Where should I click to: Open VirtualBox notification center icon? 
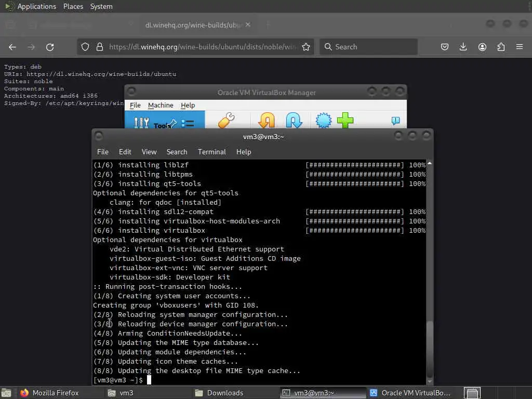395,121
